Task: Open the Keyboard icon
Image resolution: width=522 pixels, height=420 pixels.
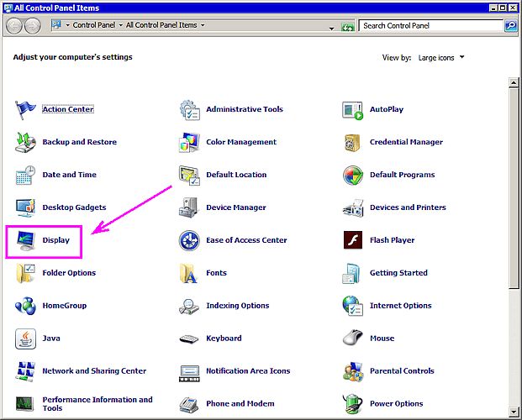Action: (x=189, y=339)
